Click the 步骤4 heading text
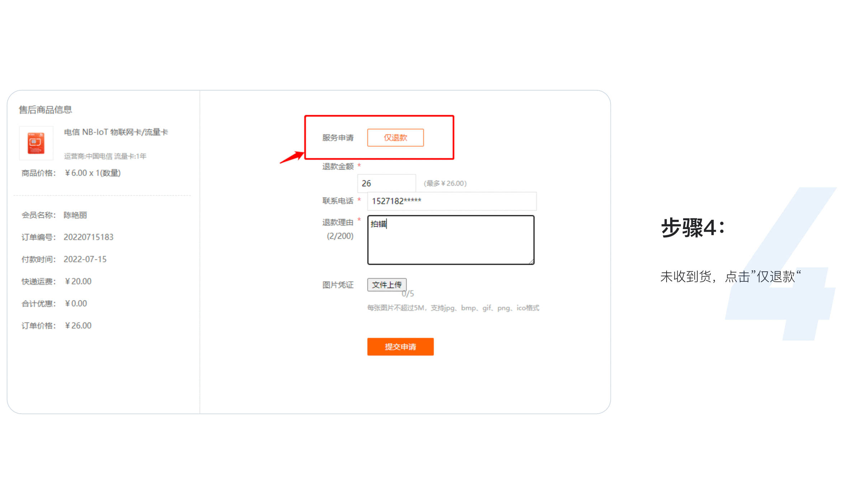This screenshot has width=861, height=504. click(693, 228)
